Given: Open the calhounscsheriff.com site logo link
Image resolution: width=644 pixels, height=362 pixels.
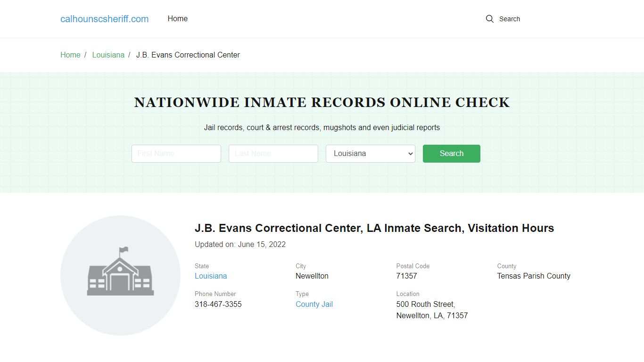Looking at the screenshot, I should click(104, 19).
